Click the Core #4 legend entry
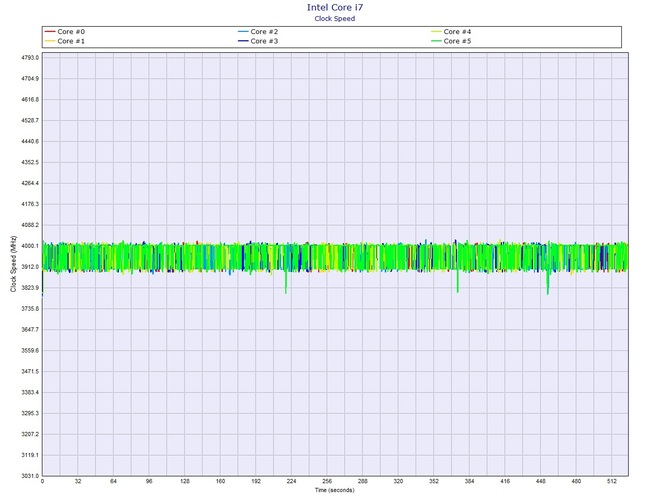The width and height of the screenshot is (670, 502). 451,32
